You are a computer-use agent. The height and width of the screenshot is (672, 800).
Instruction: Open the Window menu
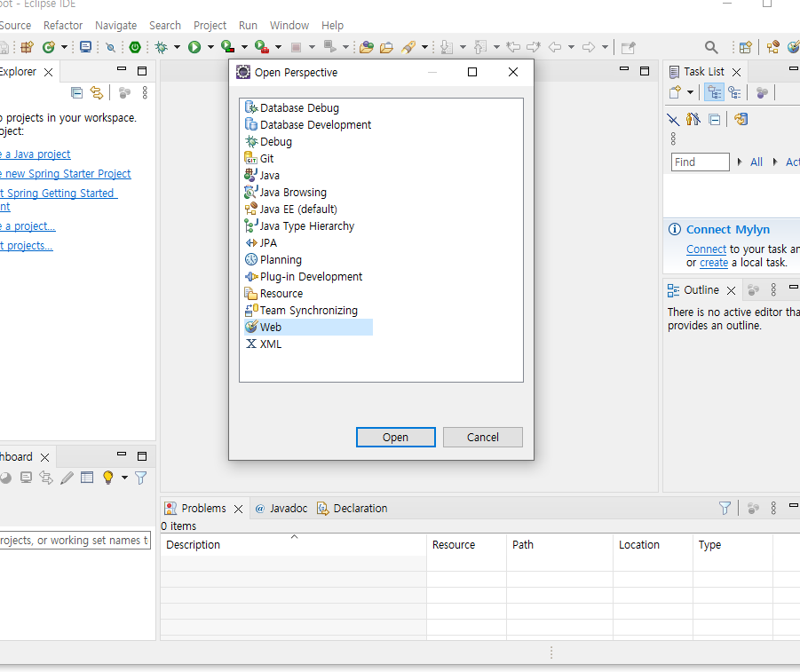tap(289, 25)
